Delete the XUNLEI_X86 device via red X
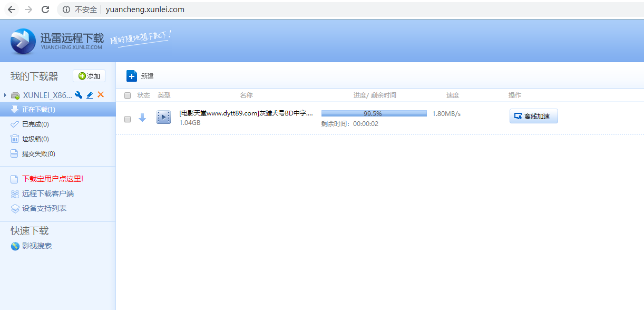Screen dimensions: 644x310 click(x=100, y=95)
